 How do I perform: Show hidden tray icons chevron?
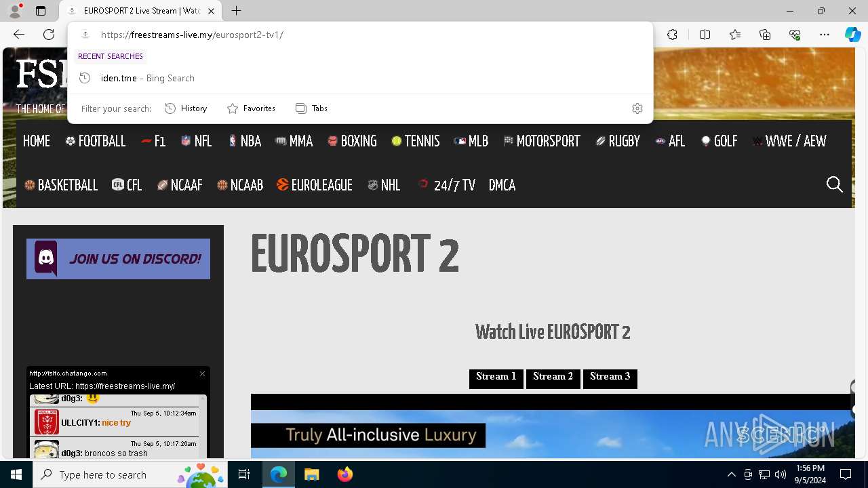[731, 474]
